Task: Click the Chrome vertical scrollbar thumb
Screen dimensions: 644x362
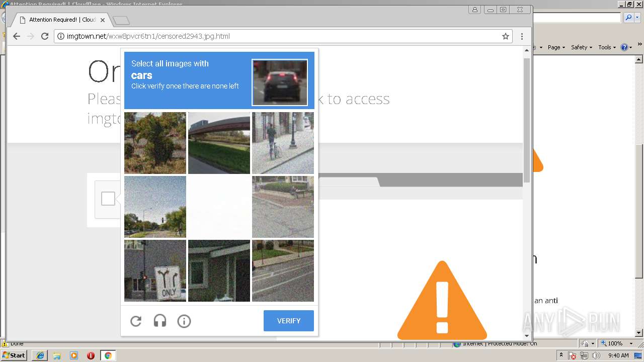Action: (x=527, y=120)
